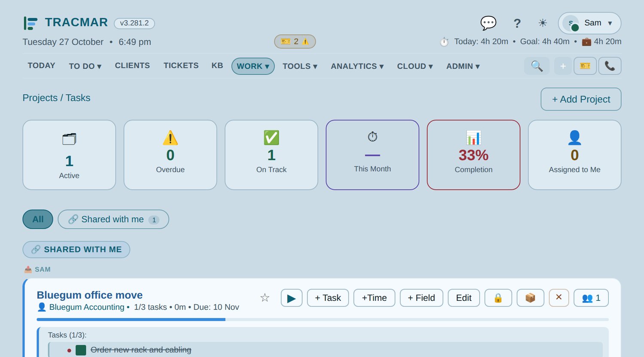Click the Order new rack and cabling task
The width and height of the screenshot is (644, 357).
tap(141, 350)
